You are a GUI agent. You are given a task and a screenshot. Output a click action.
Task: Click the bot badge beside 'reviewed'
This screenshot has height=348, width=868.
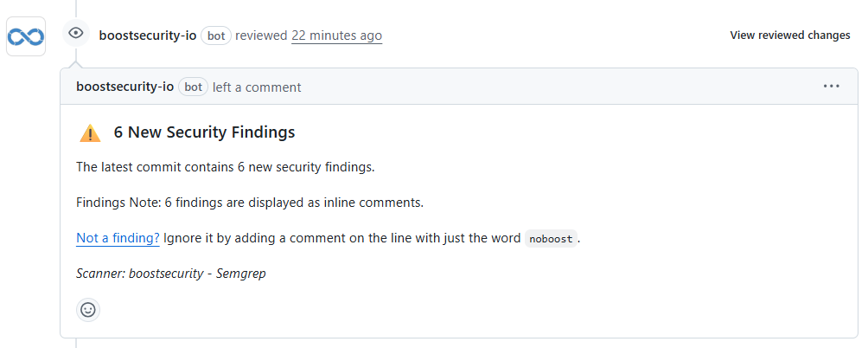(216, 35)
